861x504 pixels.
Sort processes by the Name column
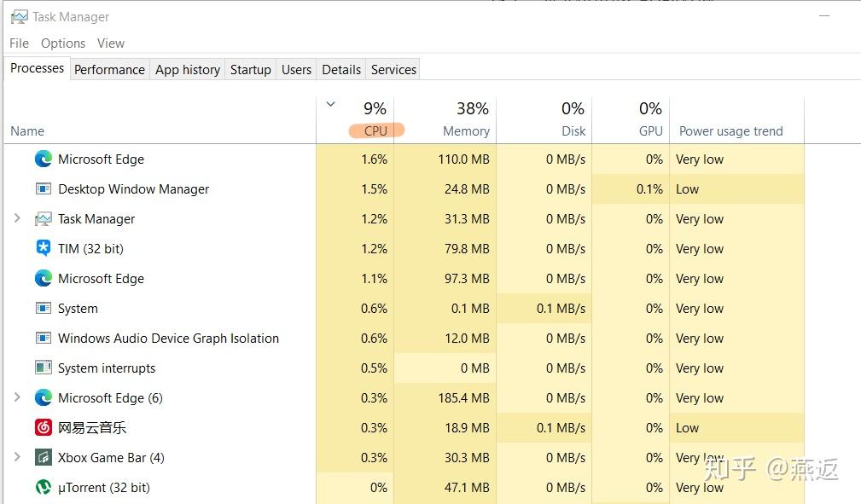(x=27, y=131)
